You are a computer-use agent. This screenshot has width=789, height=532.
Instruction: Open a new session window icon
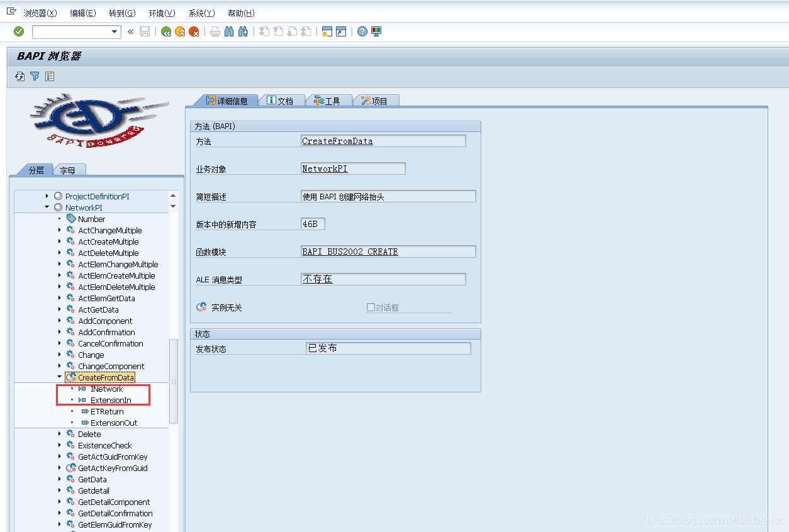point(327,31)
